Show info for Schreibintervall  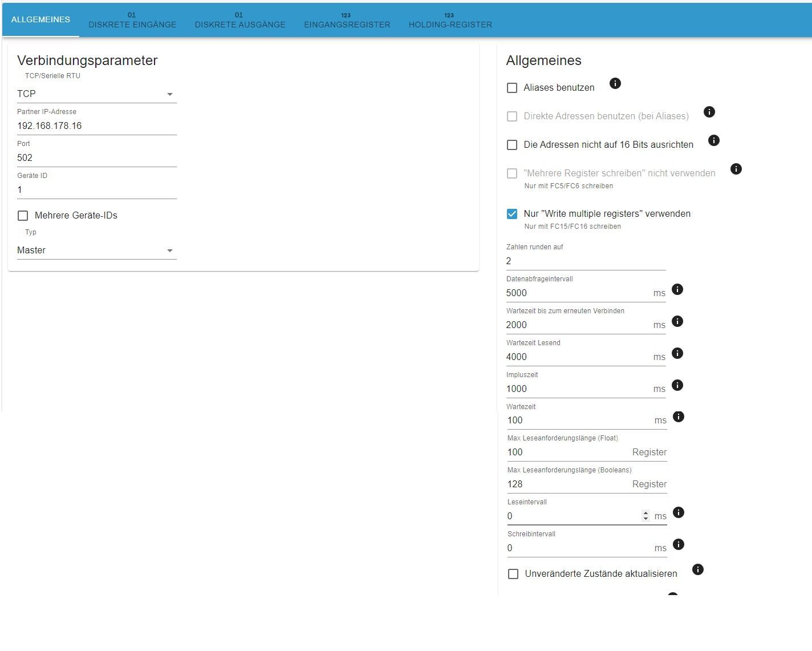pyautogui.click(x=678, y=544)
